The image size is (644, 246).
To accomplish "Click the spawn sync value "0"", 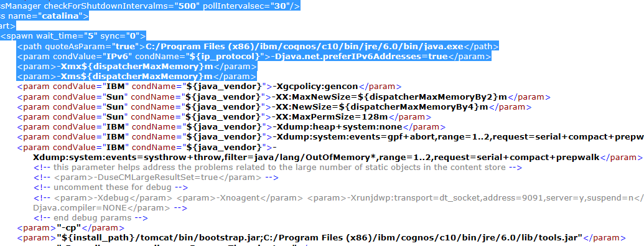I will click(133, 35).
